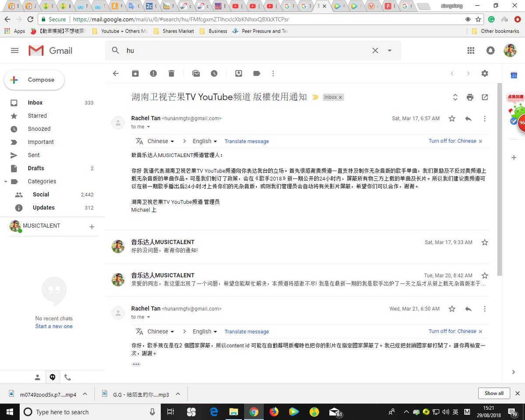Open more options for the Mar 17 message
Screen dimensions: 525x420
(x=485, y=119)
